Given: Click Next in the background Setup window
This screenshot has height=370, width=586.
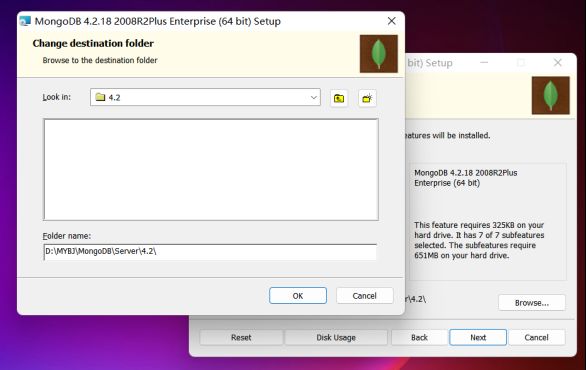Looking at the screenshot, I should (x=478, y=337).
